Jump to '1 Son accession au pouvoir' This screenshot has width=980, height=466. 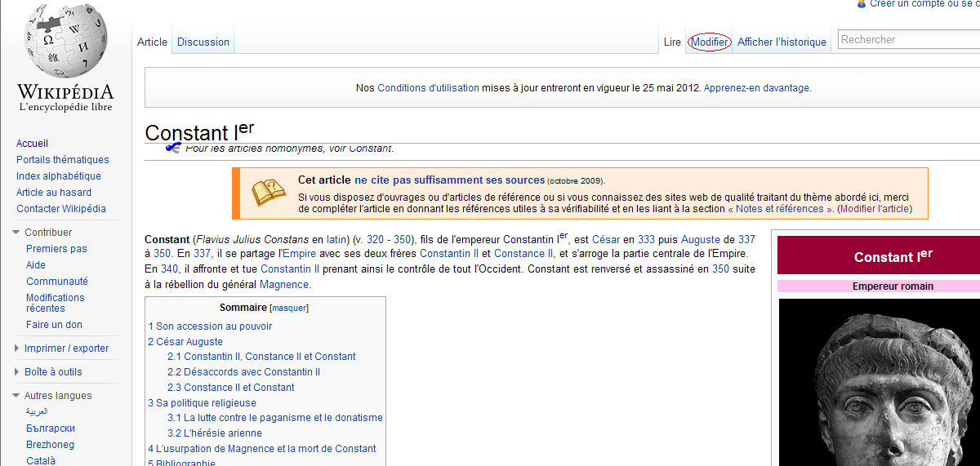(x=210, y=326)
